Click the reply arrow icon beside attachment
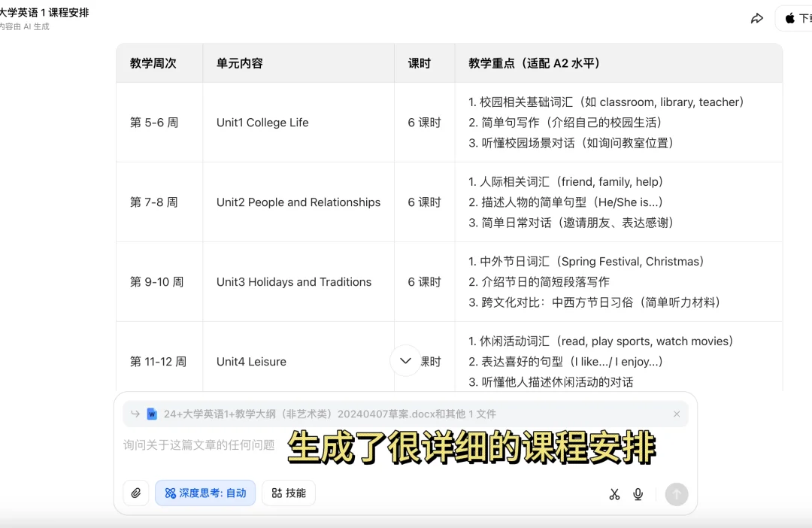 pos(135,414)
